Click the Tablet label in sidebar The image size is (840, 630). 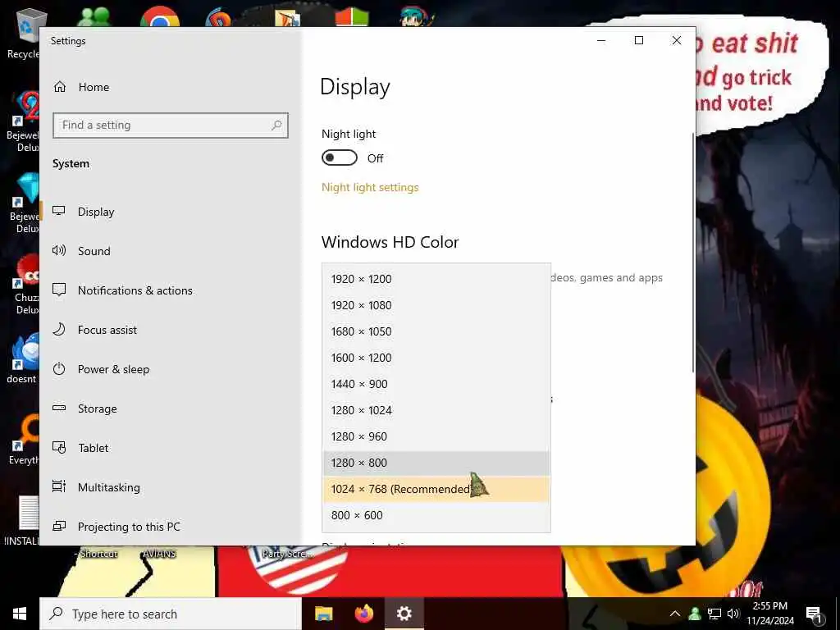[x=94, y=448]
